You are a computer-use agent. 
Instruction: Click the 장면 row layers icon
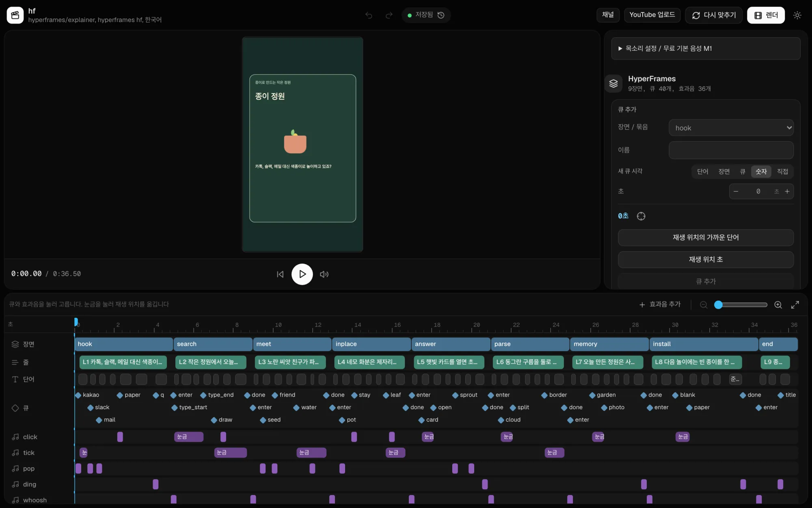pyautogui.click(x=15, y=344)
